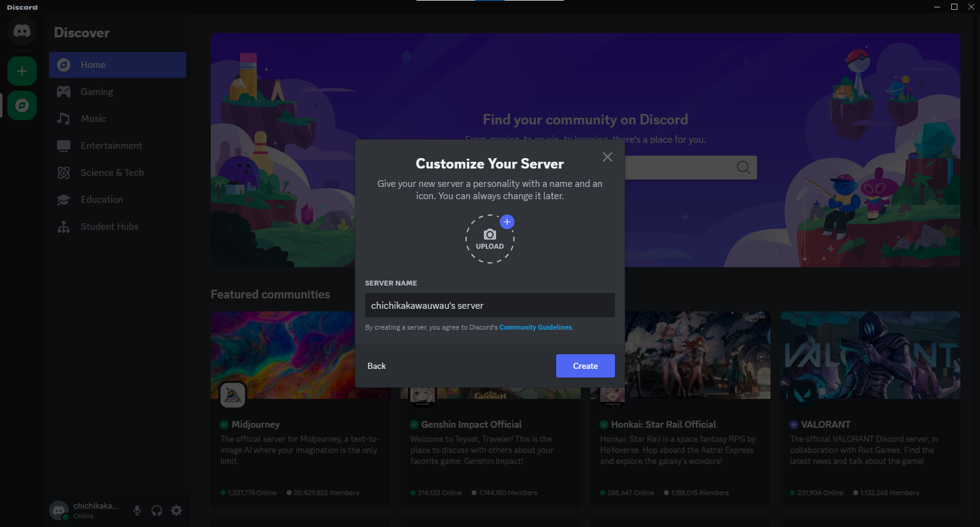
Task: Click the Music note icon
Action: tap(64, 119)
